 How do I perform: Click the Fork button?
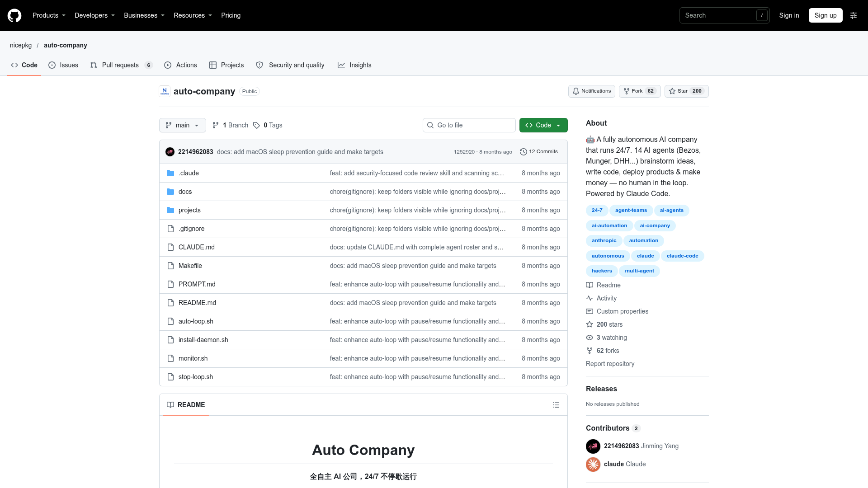[x=640, y=91]
